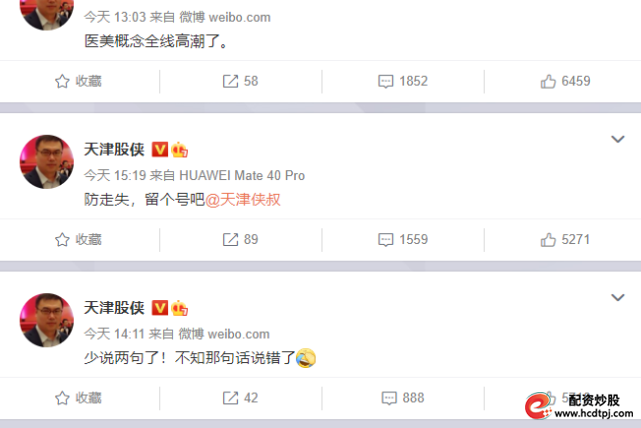Like the post with 6459 likes

point(565,81)
